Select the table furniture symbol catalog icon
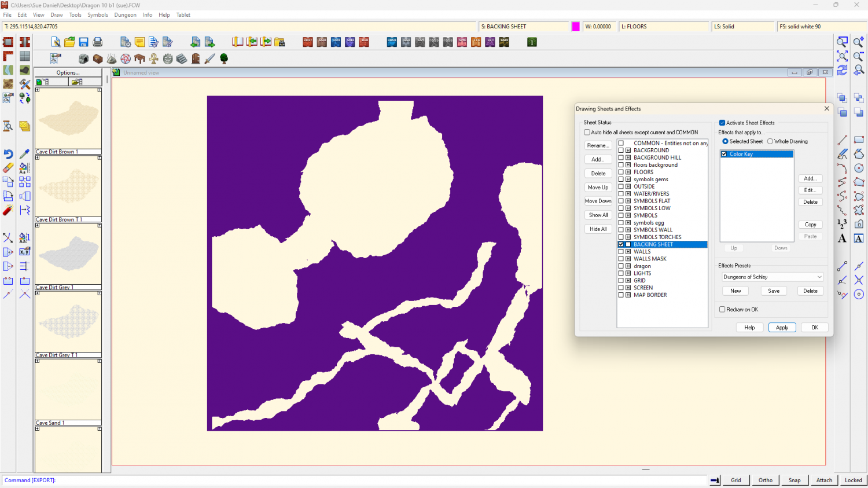 point(139,58)
